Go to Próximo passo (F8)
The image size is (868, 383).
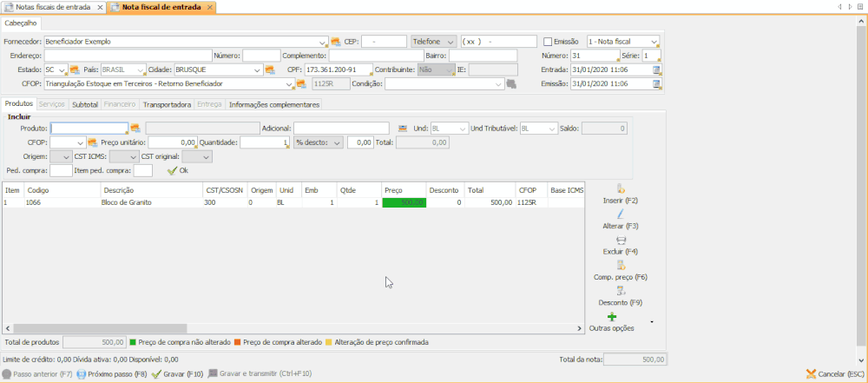[111, 374]
